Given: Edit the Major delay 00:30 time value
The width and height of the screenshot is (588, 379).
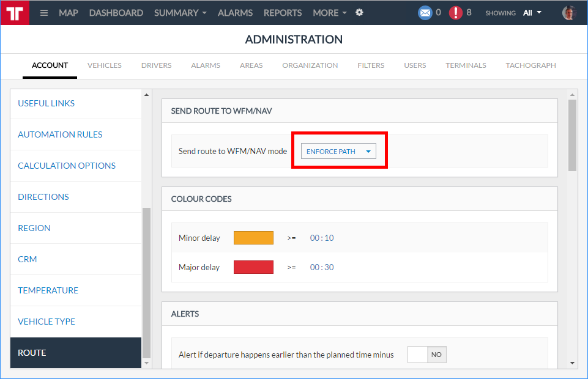Looking at the screenshot, I should pos(322,267).
